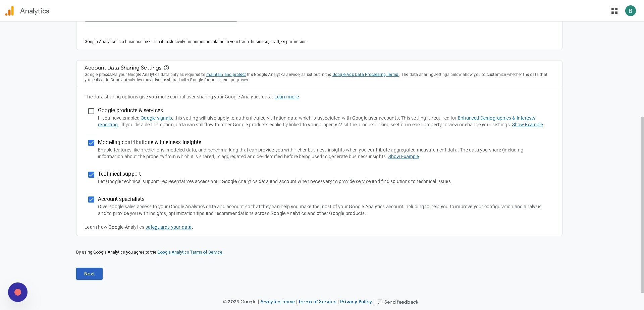Click the help icon beside Account Data Sharing Settings

click(x=166, y=68)
